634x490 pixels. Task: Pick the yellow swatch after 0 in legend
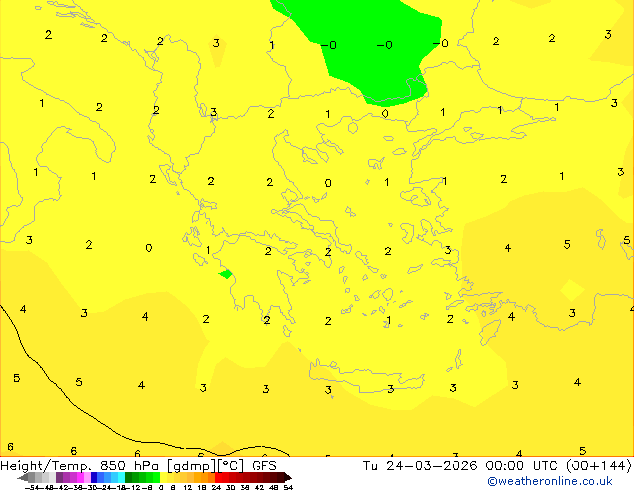(x=163, y=477)
